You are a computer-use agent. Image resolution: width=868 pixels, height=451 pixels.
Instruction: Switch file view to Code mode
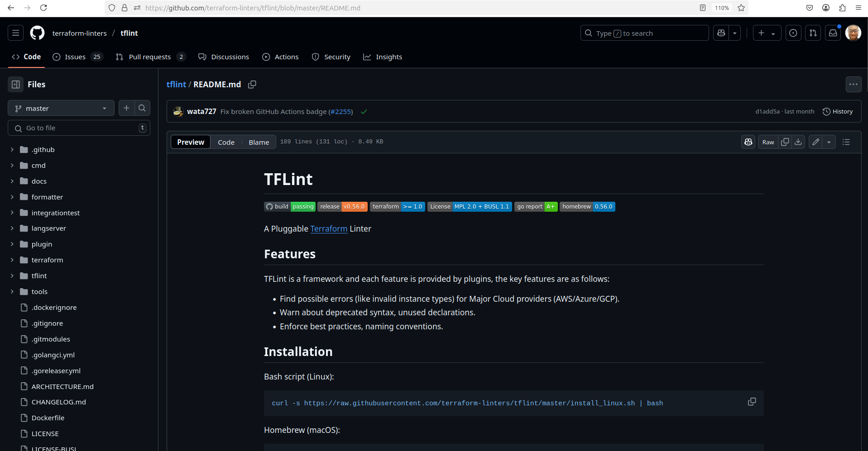click(226, 142)
